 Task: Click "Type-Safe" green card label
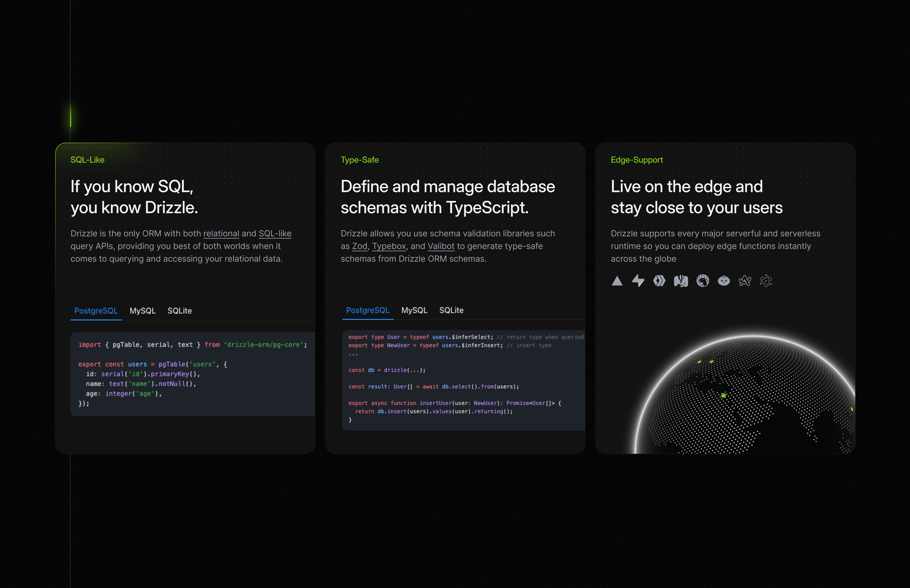click(359, 160)
